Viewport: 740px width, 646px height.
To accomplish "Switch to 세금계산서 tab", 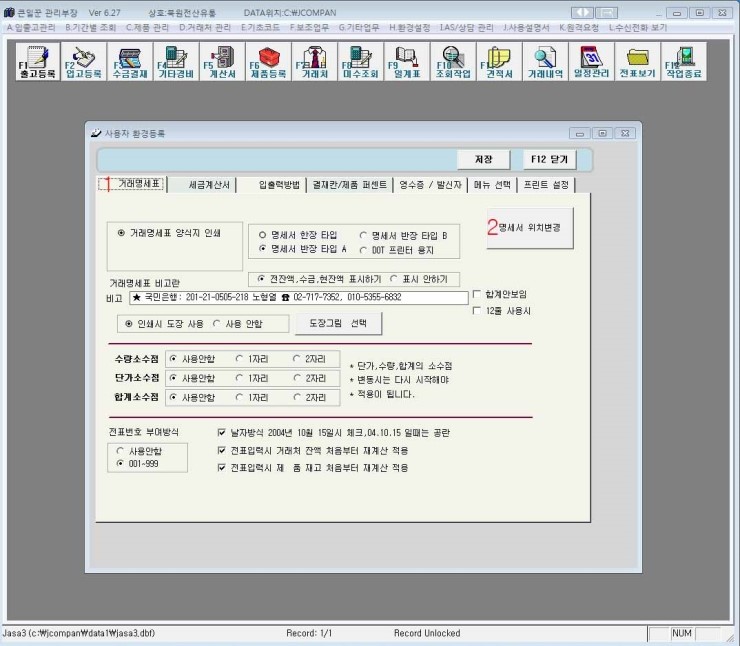I will 203,185.
